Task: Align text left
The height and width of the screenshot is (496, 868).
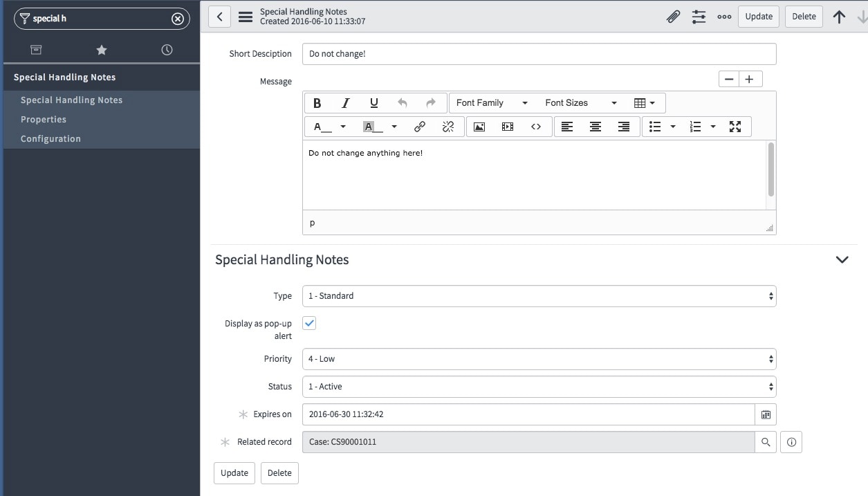Action: tap(567, 127)
